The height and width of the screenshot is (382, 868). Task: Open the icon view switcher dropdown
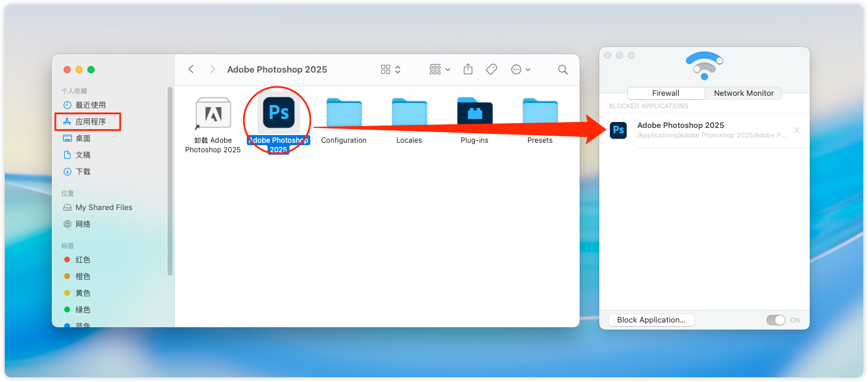tap(391, 70)
